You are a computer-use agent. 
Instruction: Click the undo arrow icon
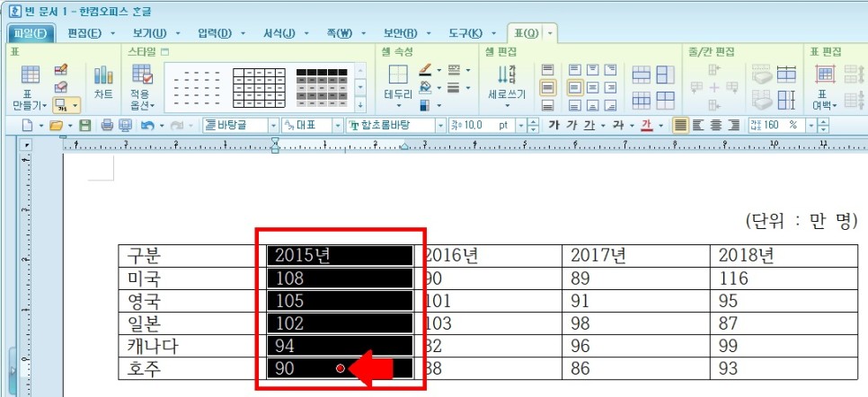pos(147,126)
